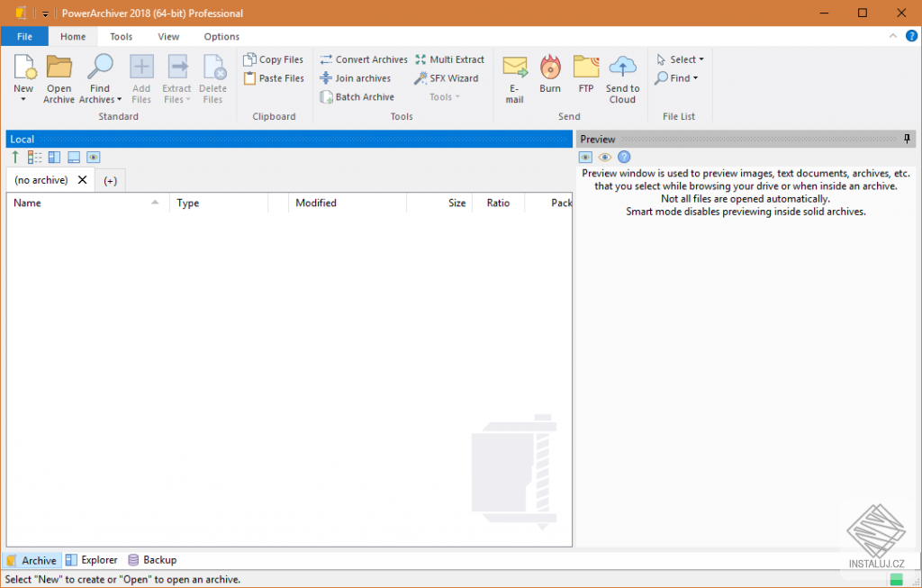Launch Join archives tool
922x588 pixels.
tap(355, 78)
